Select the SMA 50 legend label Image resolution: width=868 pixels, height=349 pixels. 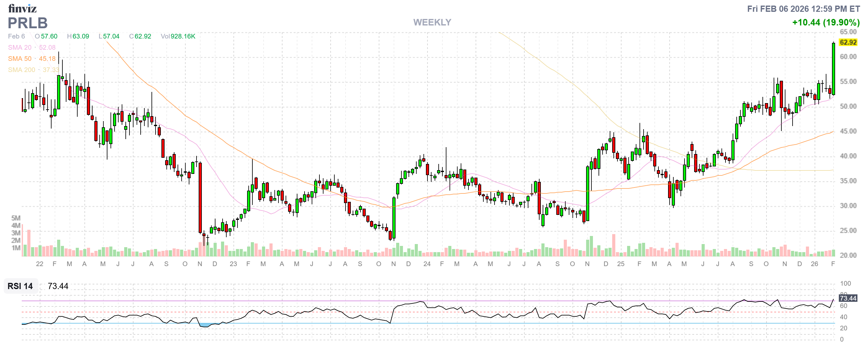coord(20,59)
